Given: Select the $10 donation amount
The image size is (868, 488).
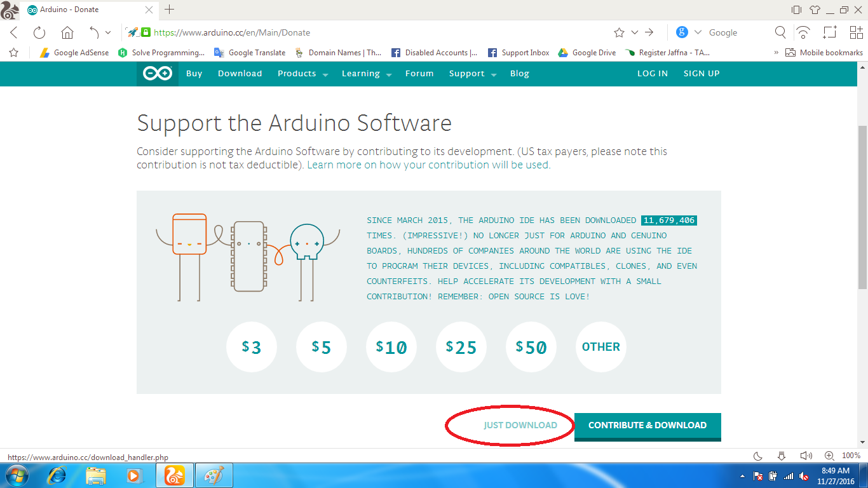Looking at the screenshot, I should tap(391, 347).
